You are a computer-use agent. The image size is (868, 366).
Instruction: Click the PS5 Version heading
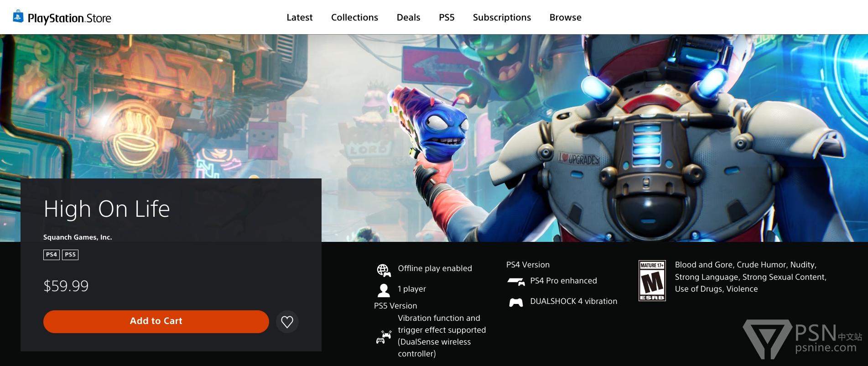point(395,306)
